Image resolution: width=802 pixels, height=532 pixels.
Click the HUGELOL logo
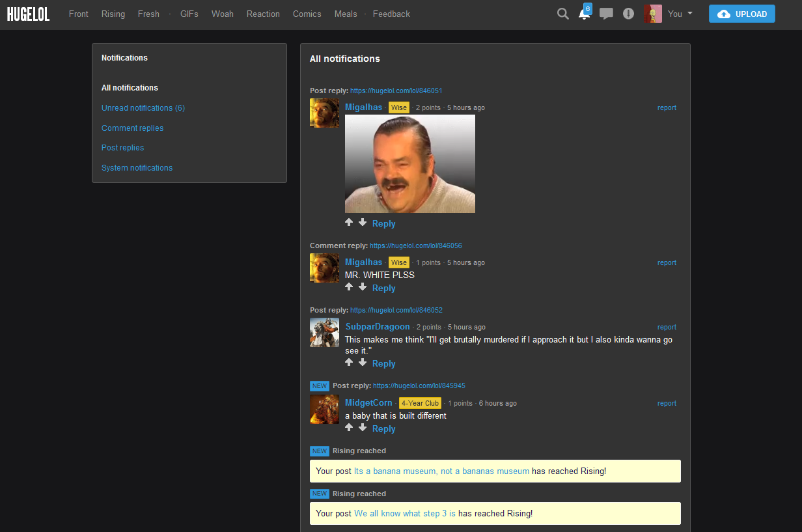(x=28, y=14)
